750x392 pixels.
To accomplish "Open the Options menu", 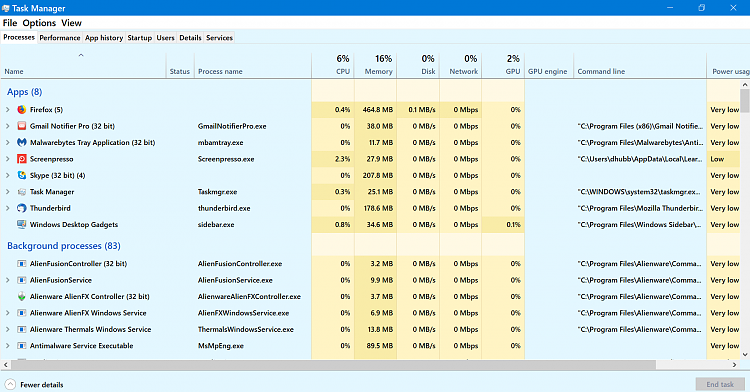I will point(39,23).
